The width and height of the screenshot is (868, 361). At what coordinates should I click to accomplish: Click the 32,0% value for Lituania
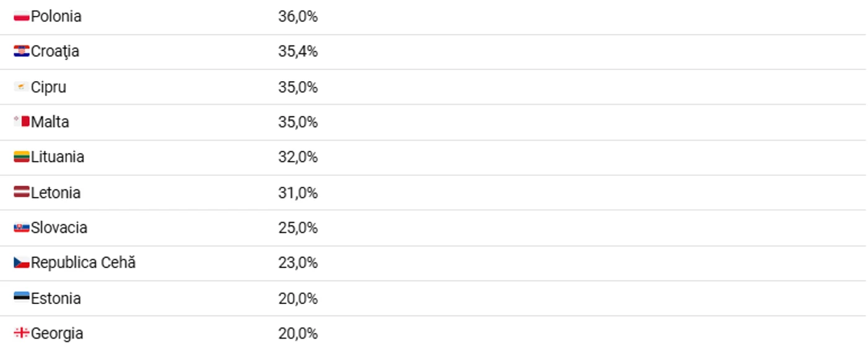point(298,157)
